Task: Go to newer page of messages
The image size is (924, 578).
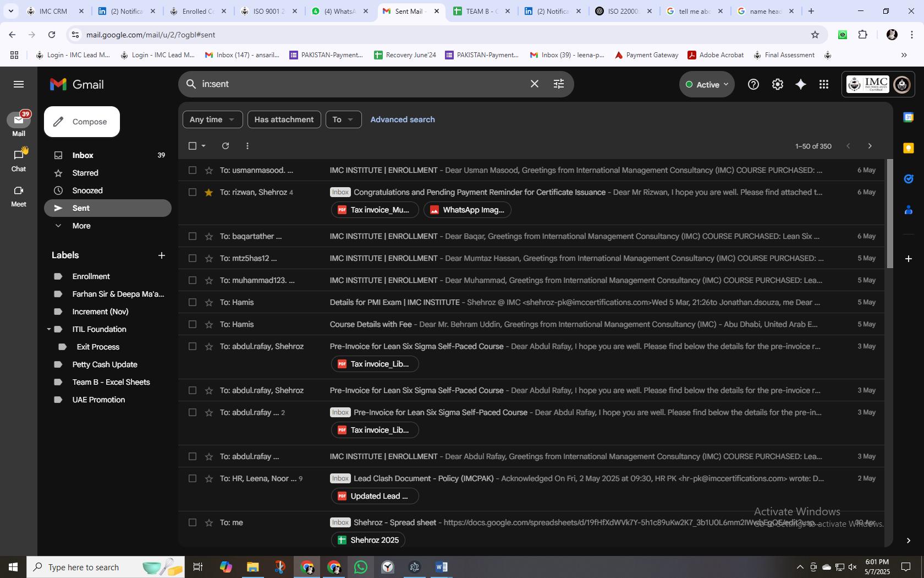Action: (848, 146)
